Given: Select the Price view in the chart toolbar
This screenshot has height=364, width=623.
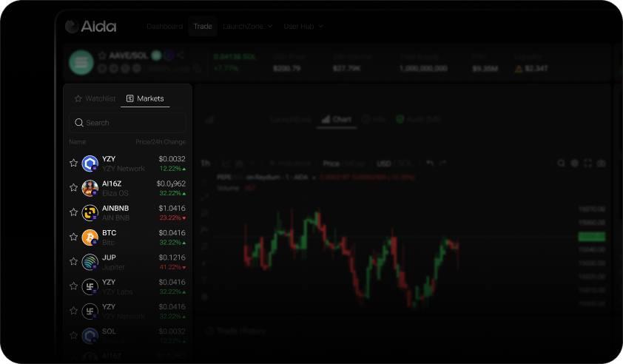Looking at the screenshot, I should click(331, 164).
